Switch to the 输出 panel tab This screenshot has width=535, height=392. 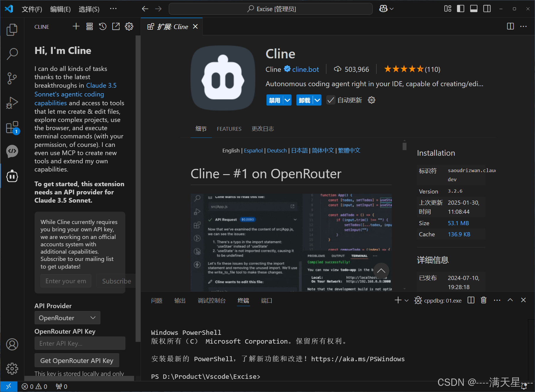coord(180,301)
